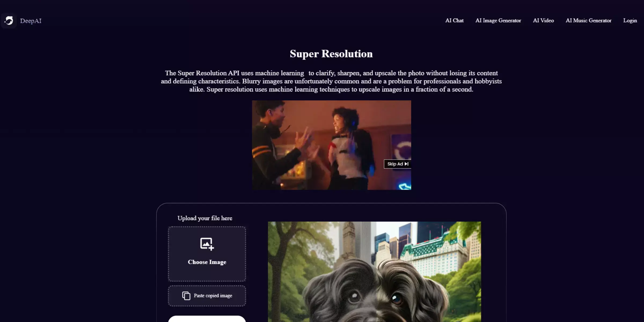
Task: Click the DeepAI logo icon
Action: [9, 21]
